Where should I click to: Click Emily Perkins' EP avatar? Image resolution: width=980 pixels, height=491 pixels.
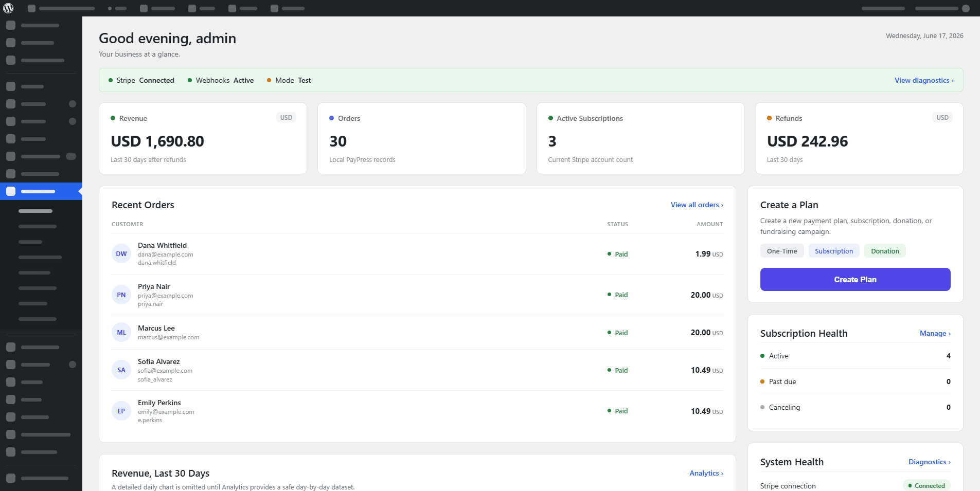[121, 411]
